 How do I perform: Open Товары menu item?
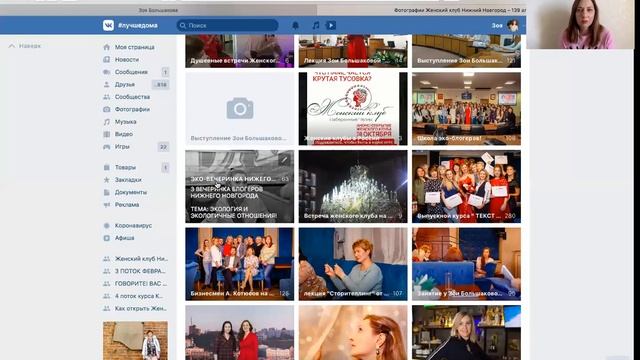coord(125,167)
